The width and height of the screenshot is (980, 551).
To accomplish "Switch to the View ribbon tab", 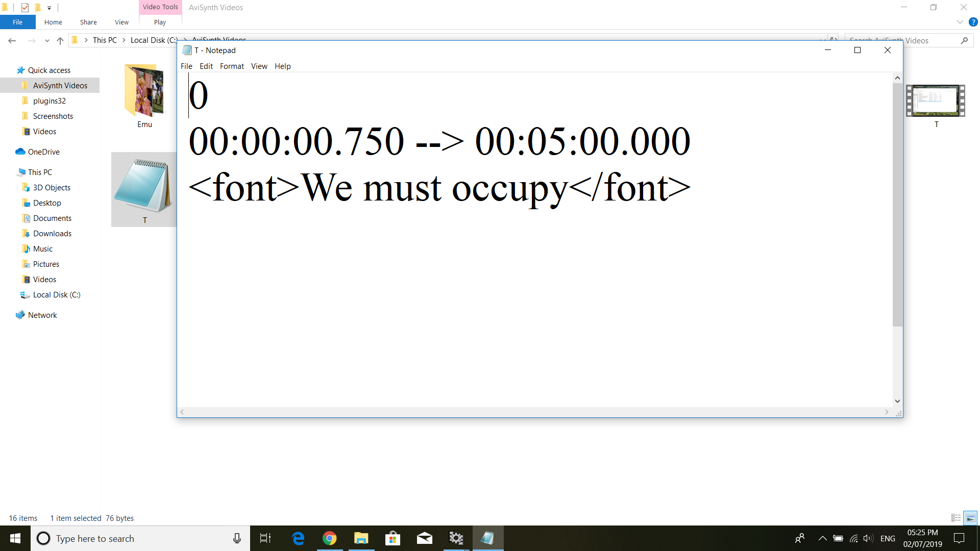I will tap(121, 22).
